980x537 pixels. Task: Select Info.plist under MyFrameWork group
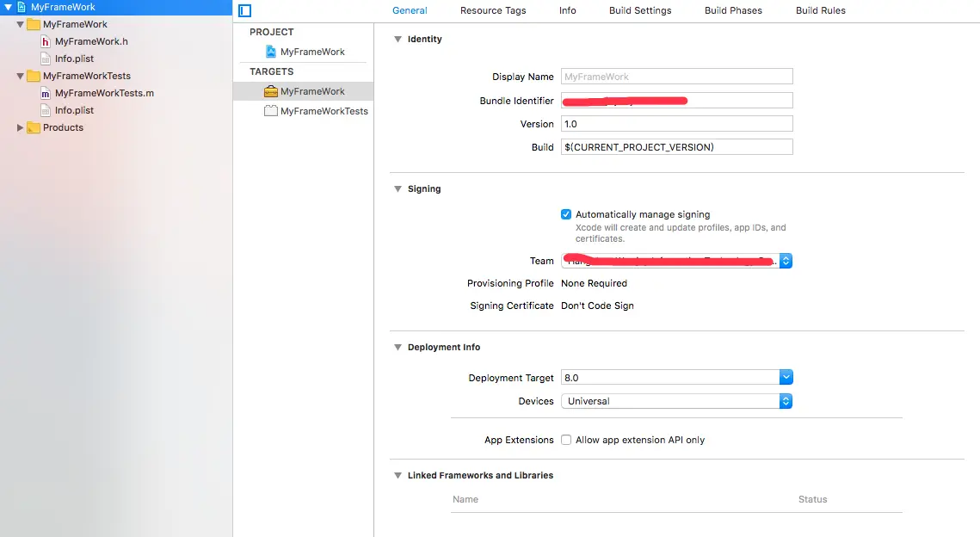tap(74, 59)
